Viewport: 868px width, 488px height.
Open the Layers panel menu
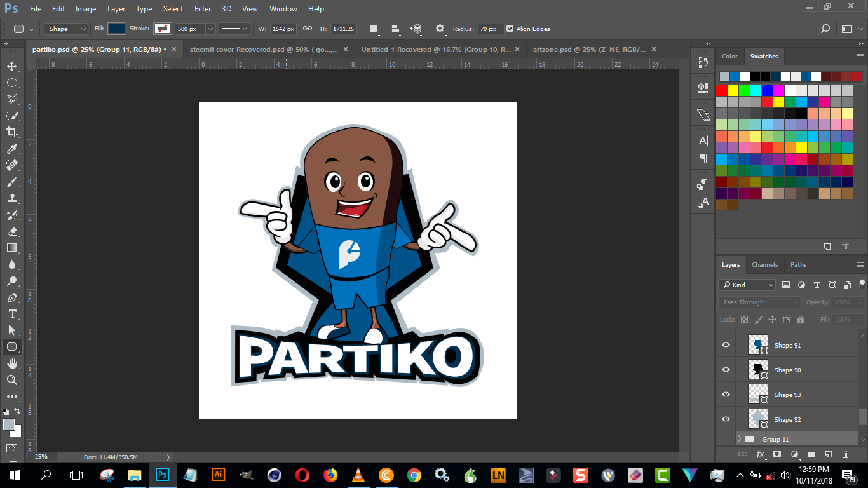pyautogui.click(x=860, y=264)
